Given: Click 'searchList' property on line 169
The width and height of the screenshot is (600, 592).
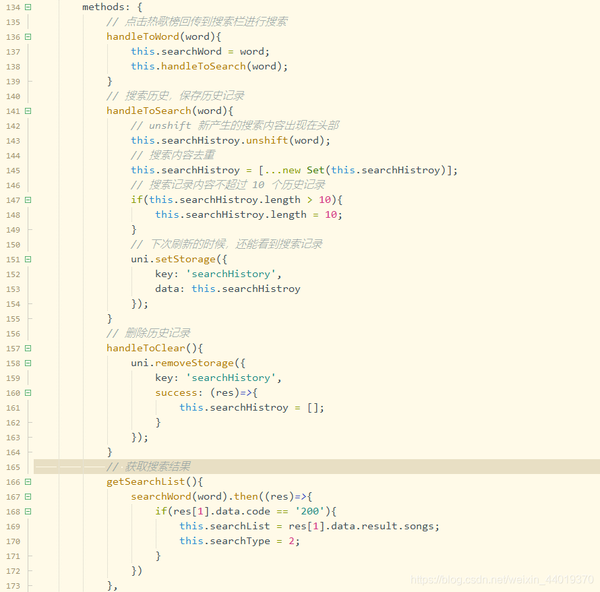Looking at the screenshot, I should tap(240, 526).
